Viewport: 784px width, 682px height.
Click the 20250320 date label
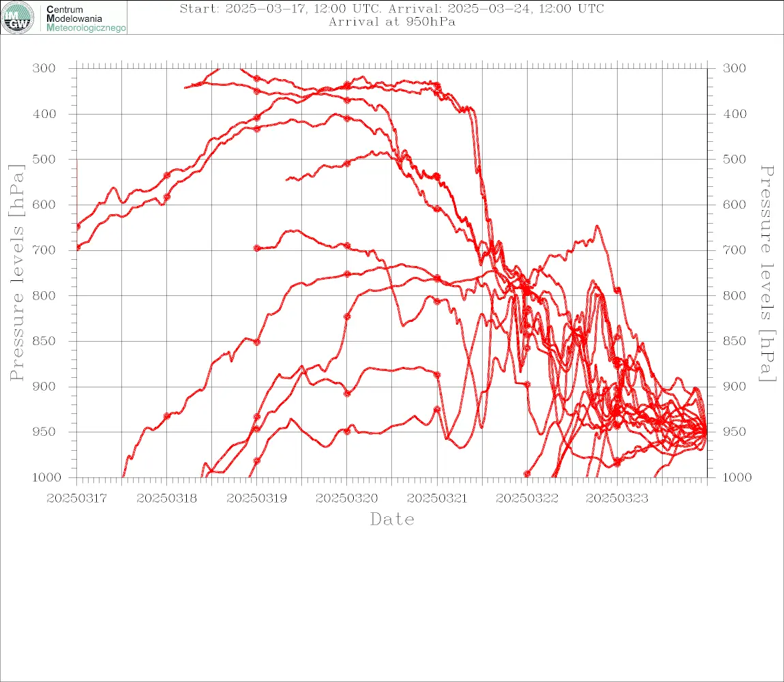[x=346, y=499]
